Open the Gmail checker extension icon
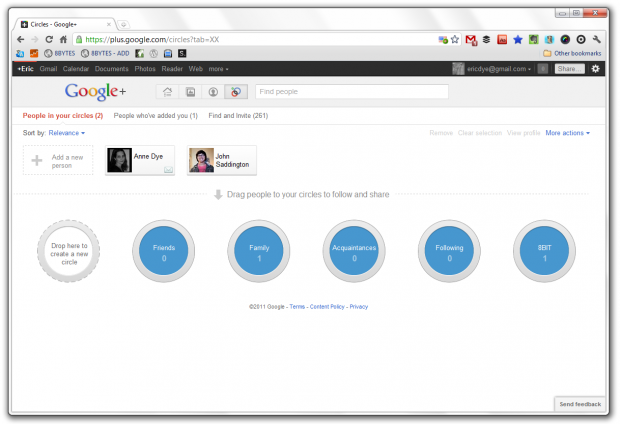 (x=471, y=40)
